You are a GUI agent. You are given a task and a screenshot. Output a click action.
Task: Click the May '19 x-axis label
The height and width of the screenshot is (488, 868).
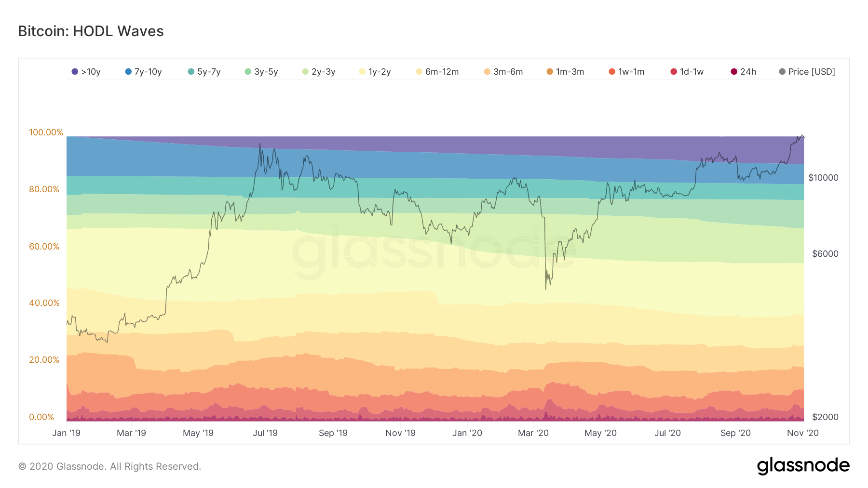point(198,433)
